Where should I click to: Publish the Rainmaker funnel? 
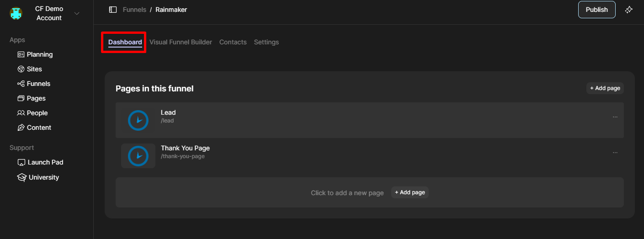click(x=597, y=10)
